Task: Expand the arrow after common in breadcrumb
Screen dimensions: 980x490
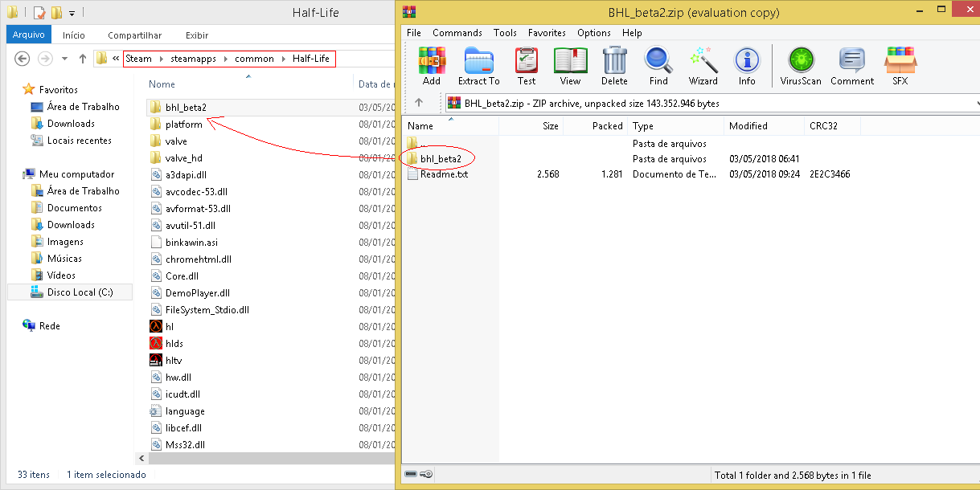Action: tap(283, 59)
